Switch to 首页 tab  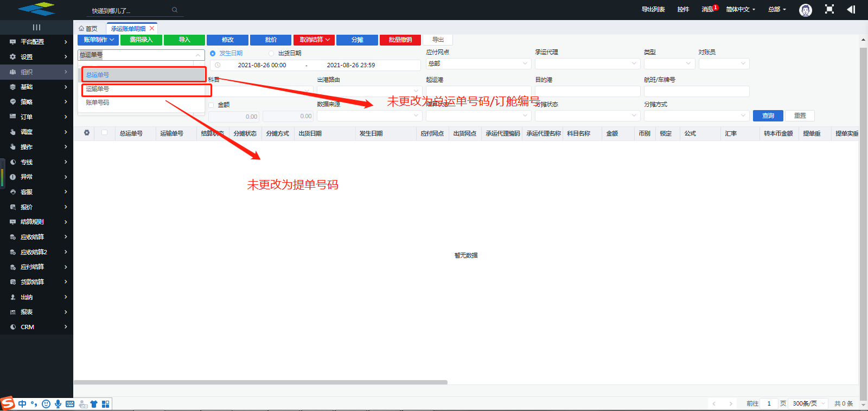click(x=88, y=28)
